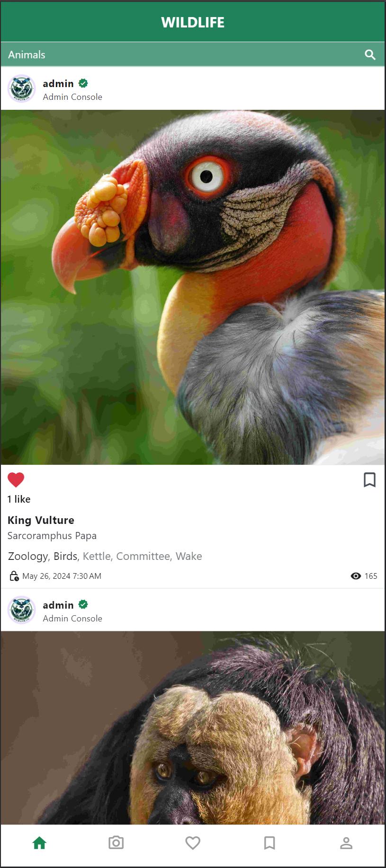Click the eye views icon showing 165

pos(356,576)
